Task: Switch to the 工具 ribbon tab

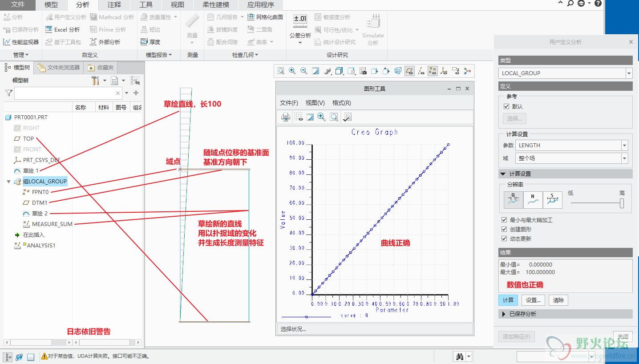Action: tap(146, 5)
